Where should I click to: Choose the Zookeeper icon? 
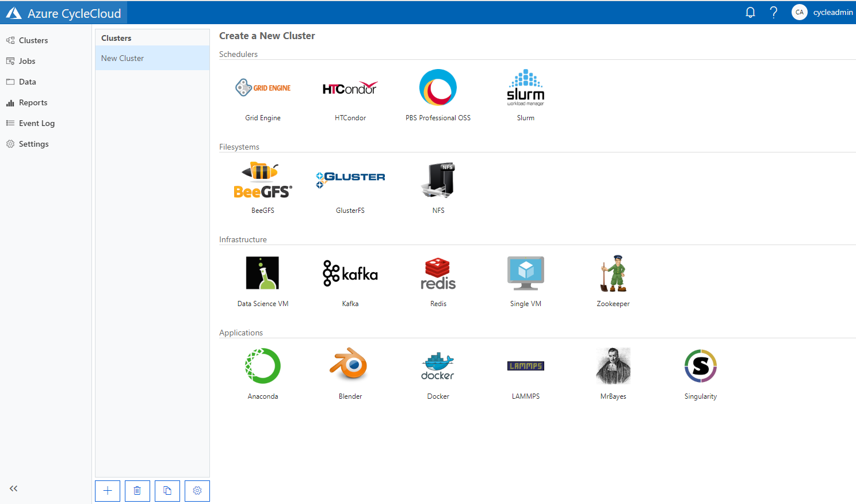coord(613,273)
